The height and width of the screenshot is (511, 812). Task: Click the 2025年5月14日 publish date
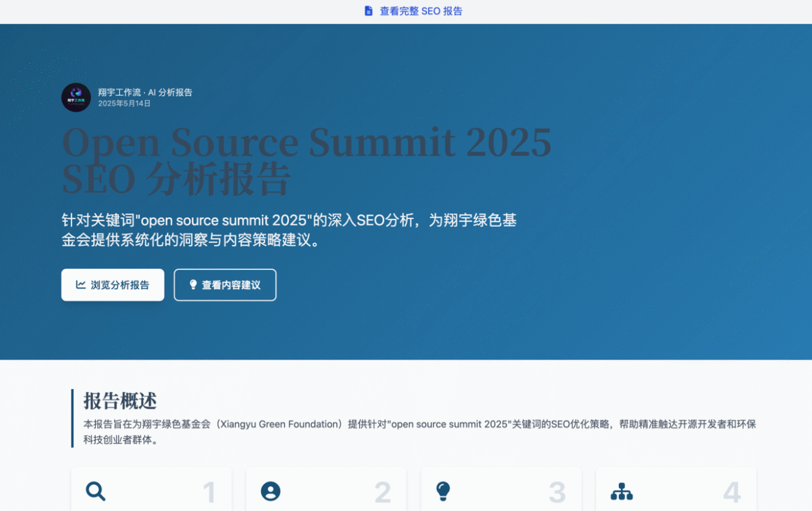pos(124,104)
